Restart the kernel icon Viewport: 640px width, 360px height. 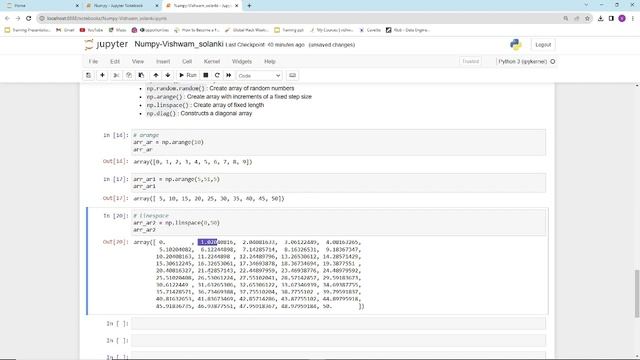[x=217, y=76]
